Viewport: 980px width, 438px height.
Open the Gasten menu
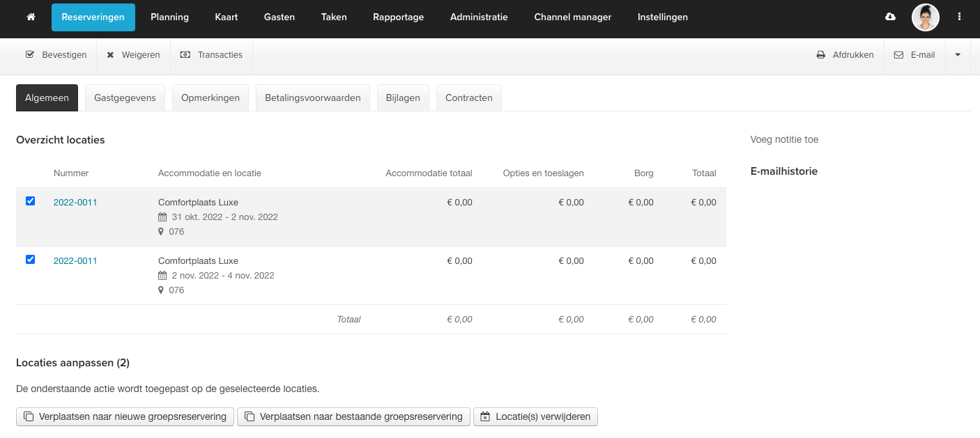point(279,17)
